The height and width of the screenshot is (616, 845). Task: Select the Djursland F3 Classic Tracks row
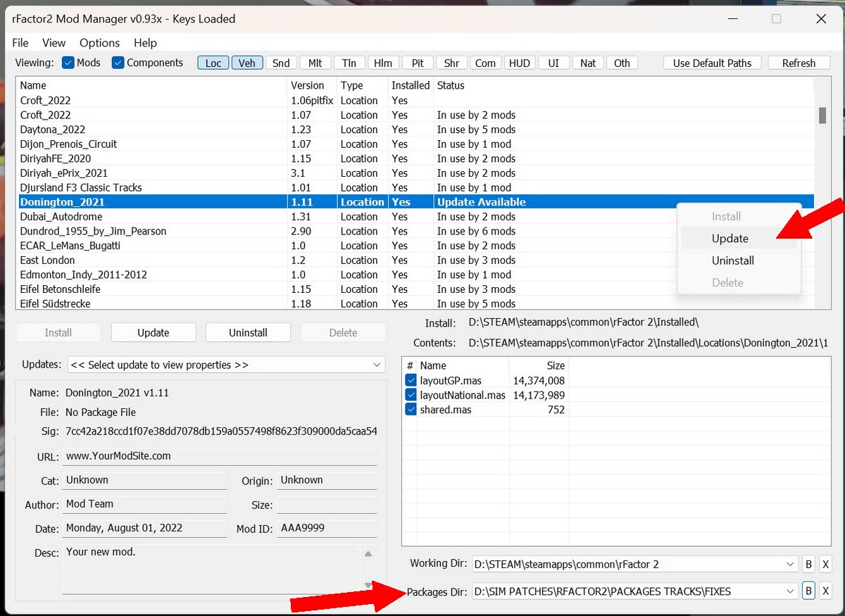tap(415, 188)
